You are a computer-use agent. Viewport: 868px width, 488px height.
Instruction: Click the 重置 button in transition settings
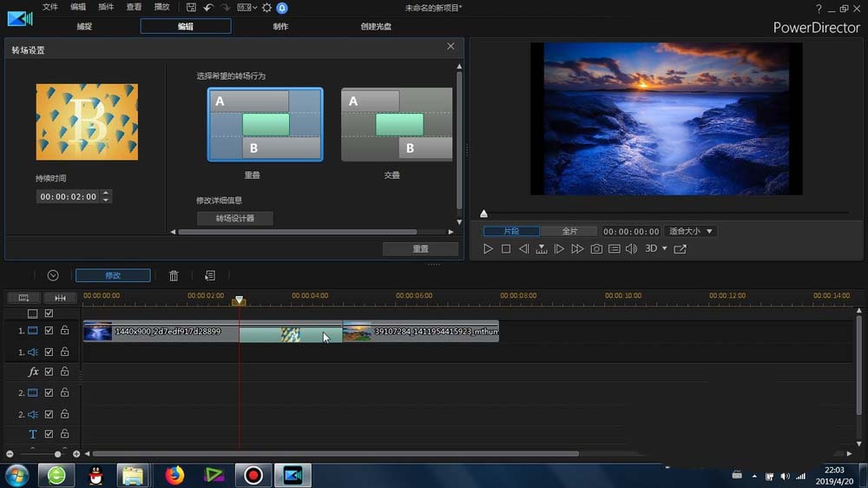[x=420, y=248]
